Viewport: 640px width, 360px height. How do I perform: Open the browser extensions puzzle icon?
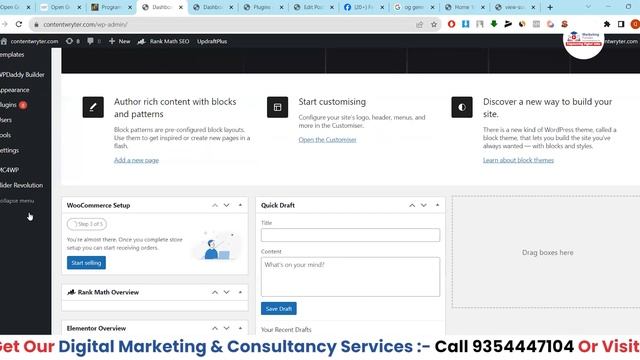click(607, 24)
